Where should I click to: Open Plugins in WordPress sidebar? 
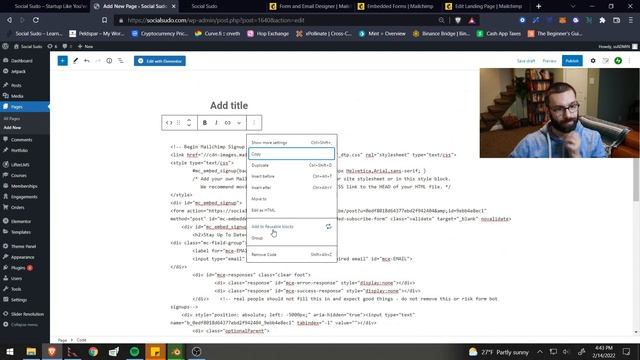[18, 268]
